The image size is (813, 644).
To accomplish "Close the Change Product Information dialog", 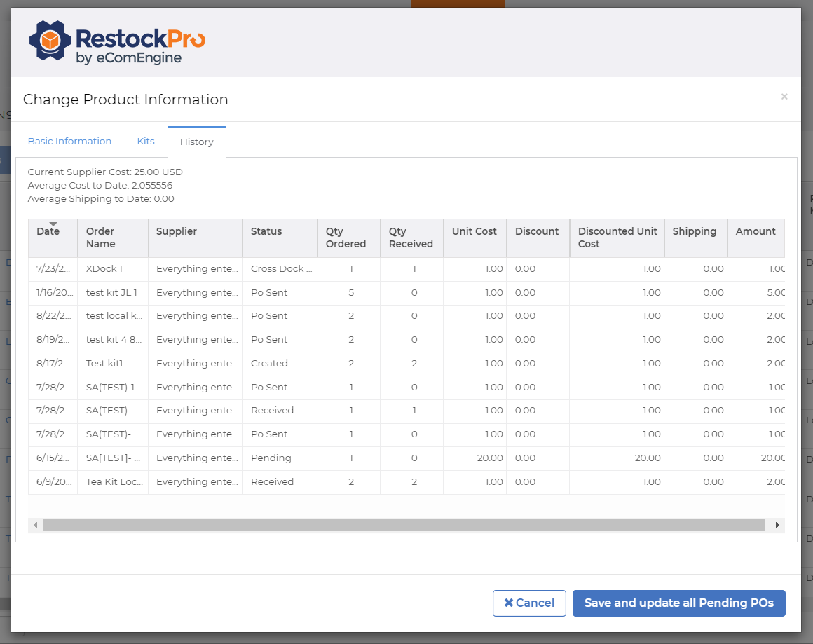I will pyautogui.click(x=784, y=97).
